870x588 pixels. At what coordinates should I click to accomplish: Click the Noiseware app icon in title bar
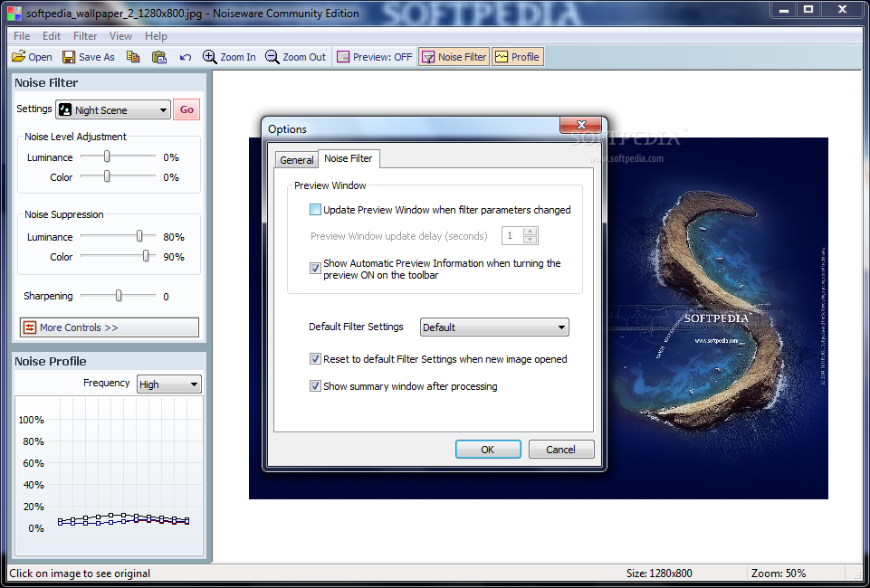pos(14,13)
